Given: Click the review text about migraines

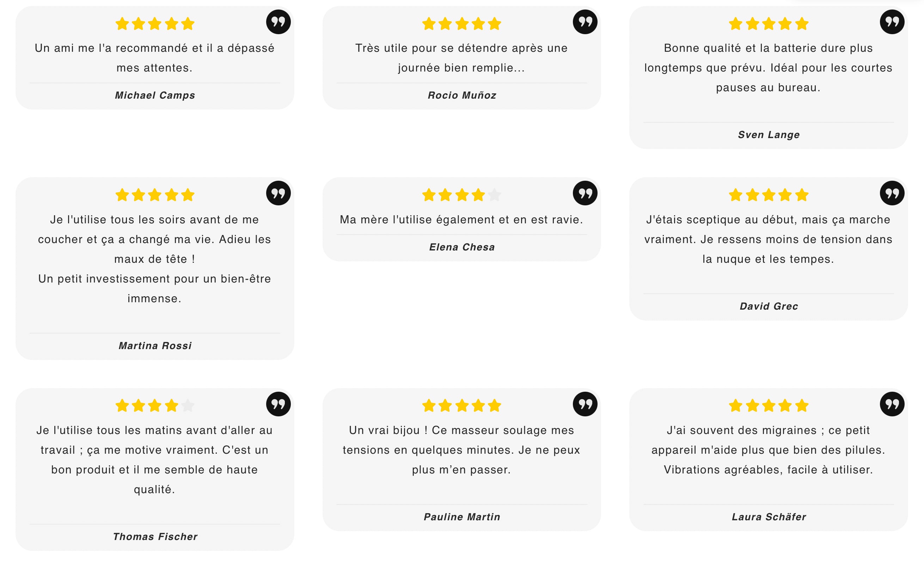Looking at the screenshot, I should click(x=768, y=450).
